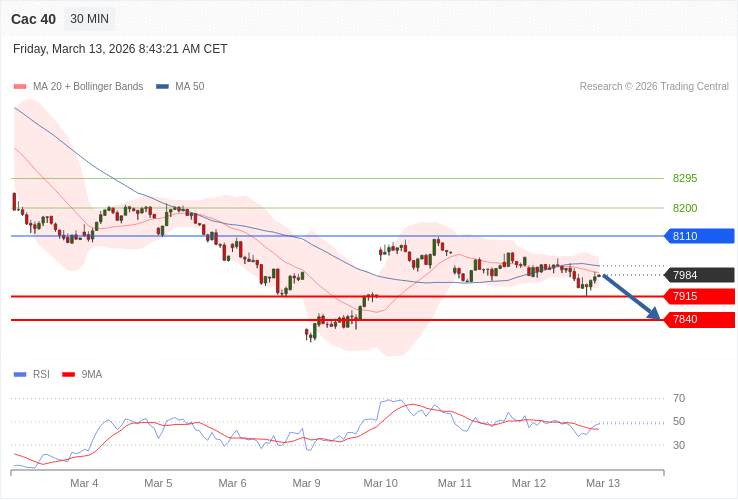Click the pink MA 20 legend swatch
The height and width of the screenshot is (500, 738).
coord(20,87)
